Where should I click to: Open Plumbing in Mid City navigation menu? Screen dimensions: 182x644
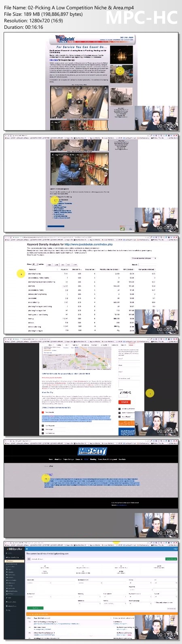[x=93, y=459]
